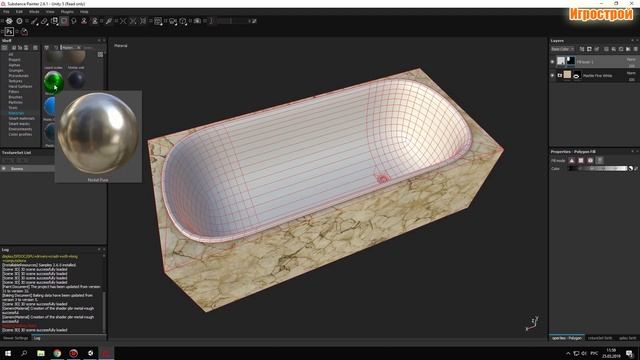
Task: Open the Mode menu
Action: pyautogui.click(x=34, y=12)
